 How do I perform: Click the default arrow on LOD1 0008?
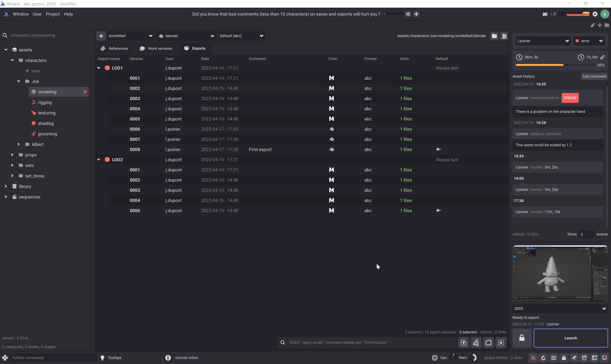(439, 149)
